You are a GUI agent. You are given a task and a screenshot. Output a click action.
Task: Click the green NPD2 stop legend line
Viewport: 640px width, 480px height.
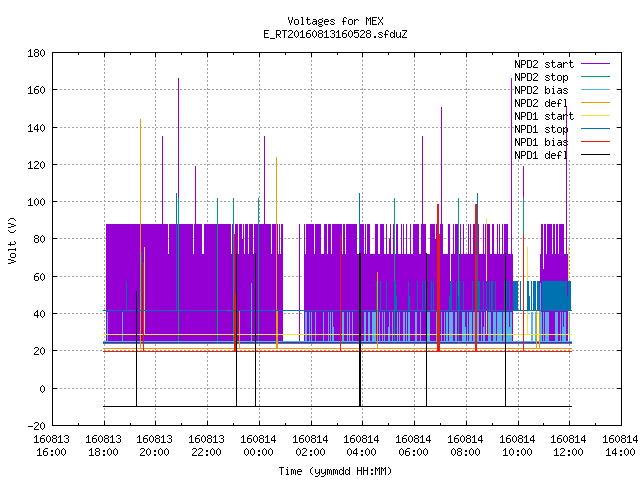(x=595, y=77)
